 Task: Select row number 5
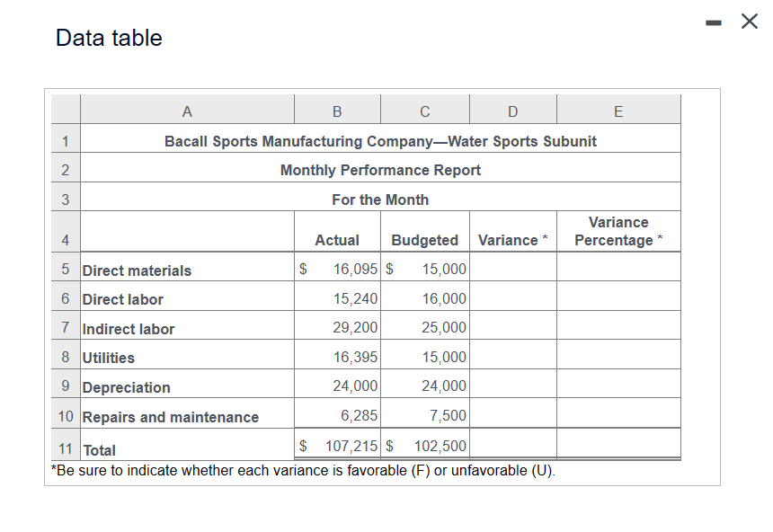pyautogui.click(x=66, y=270)
